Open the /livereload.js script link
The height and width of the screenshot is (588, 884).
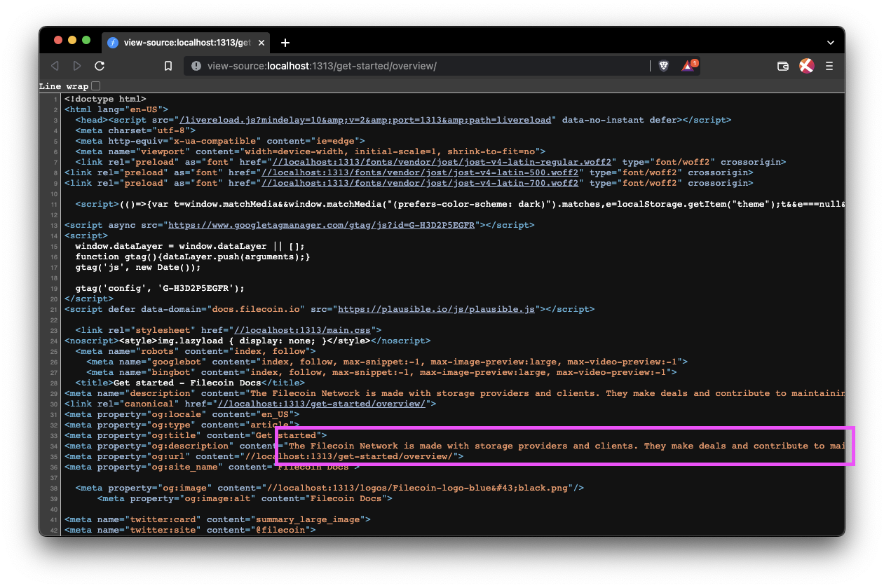(x=365, y=120)
